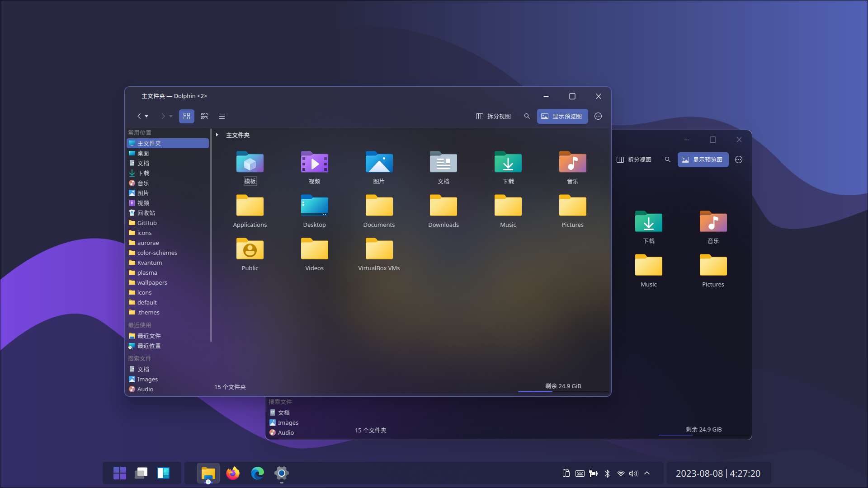
Task: Select Music folder in front window
Action: click(508, 211)
